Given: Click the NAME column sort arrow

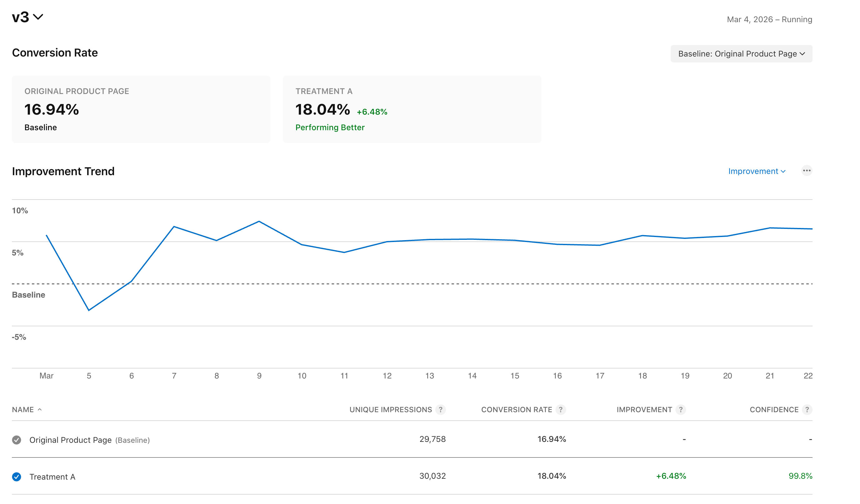Looking at the screenshot, I should click(x=40, y=409).
